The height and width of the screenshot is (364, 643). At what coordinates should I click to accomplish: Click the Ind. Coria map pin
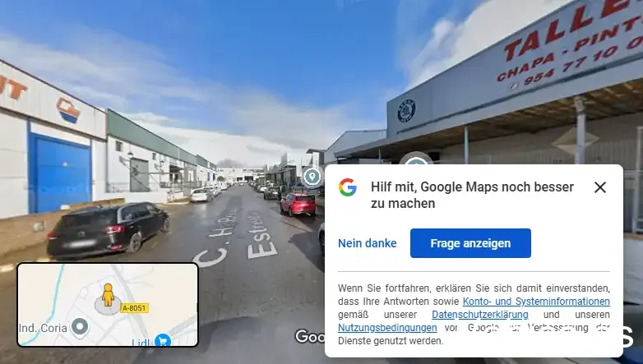pos(80,328)
